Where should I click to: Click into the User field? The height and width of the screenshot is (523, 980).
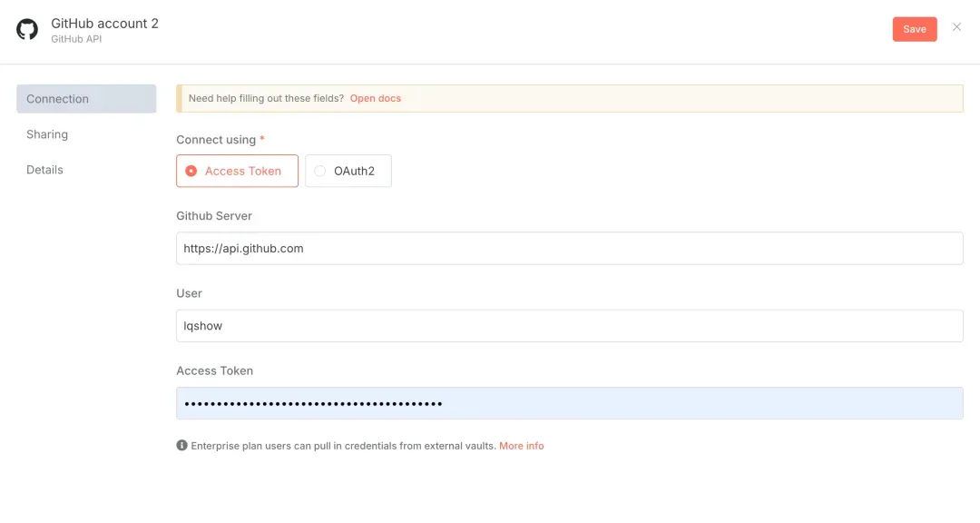[x=569, y=326]
